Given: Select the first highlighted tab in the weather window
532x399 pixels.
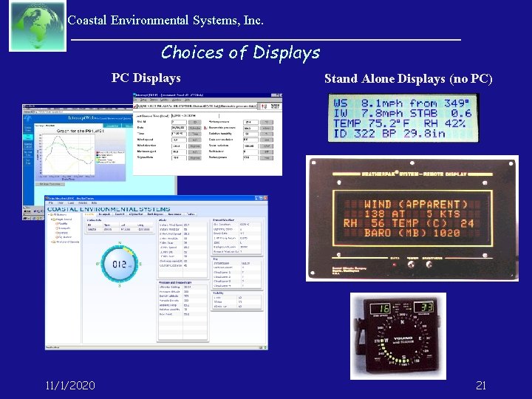Looking at the screenshot, I should point(89,214).
